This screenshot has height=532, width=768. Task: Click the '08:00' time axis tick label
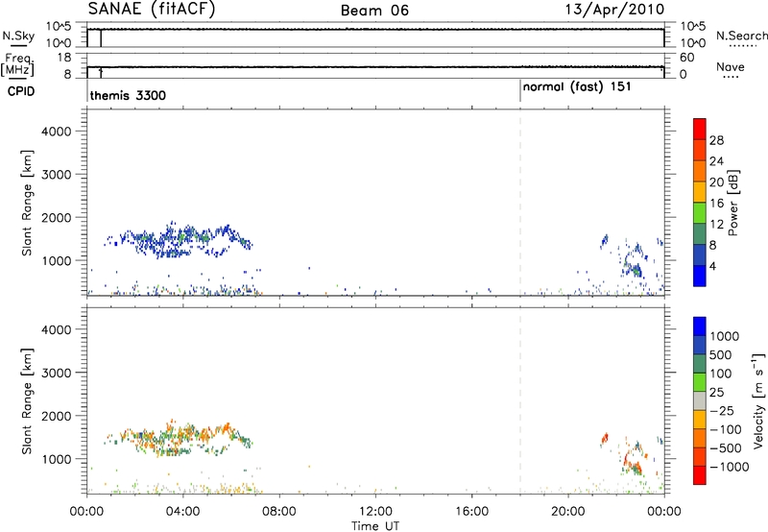pos(279,512)
